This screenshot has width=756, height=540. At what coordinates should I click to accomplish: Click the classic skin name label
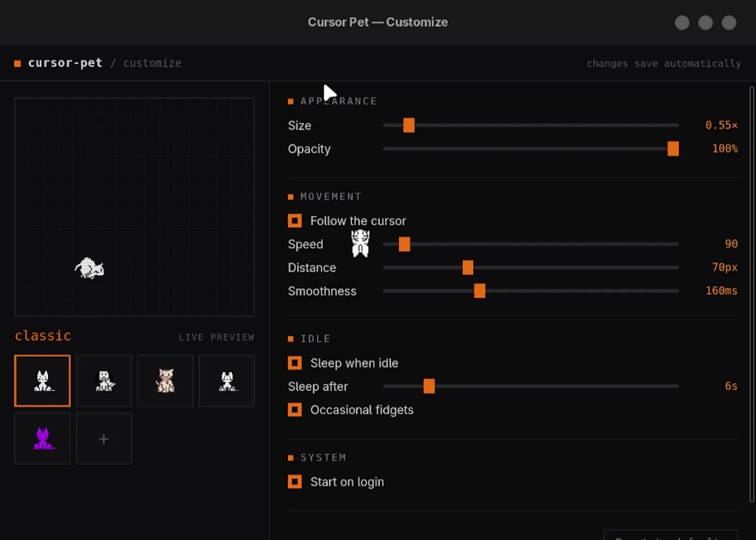click(43, 335)
